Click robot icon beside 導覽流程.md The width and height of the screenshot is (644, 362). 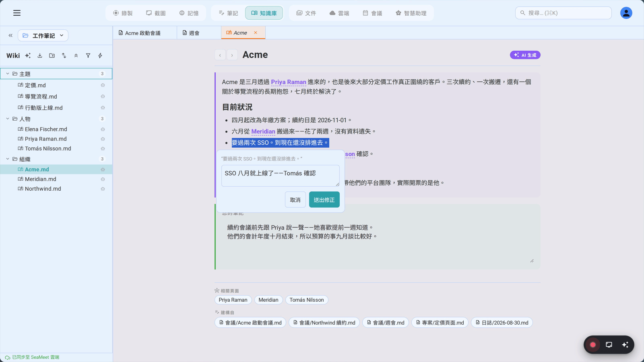tap(103, 97)
